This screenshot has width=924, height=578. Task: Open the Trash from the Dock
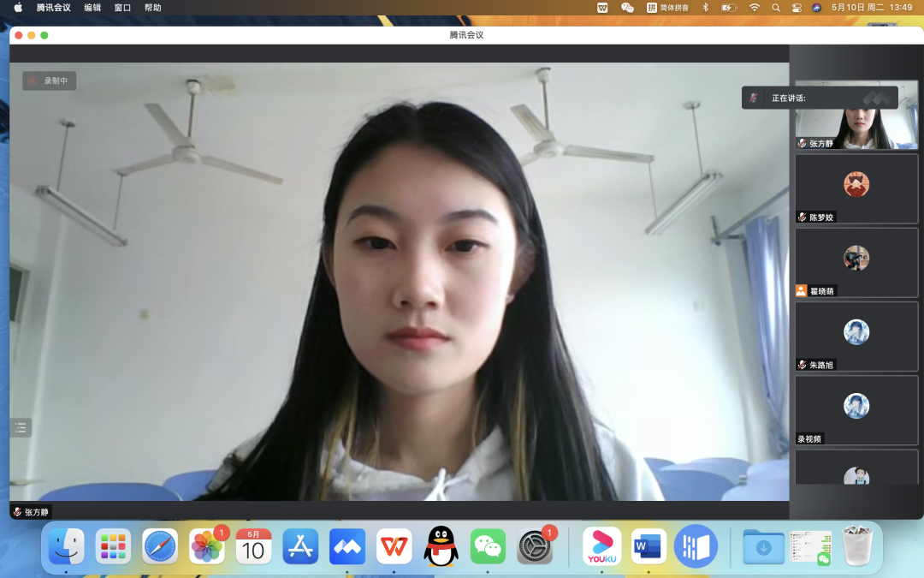[857, 546]
